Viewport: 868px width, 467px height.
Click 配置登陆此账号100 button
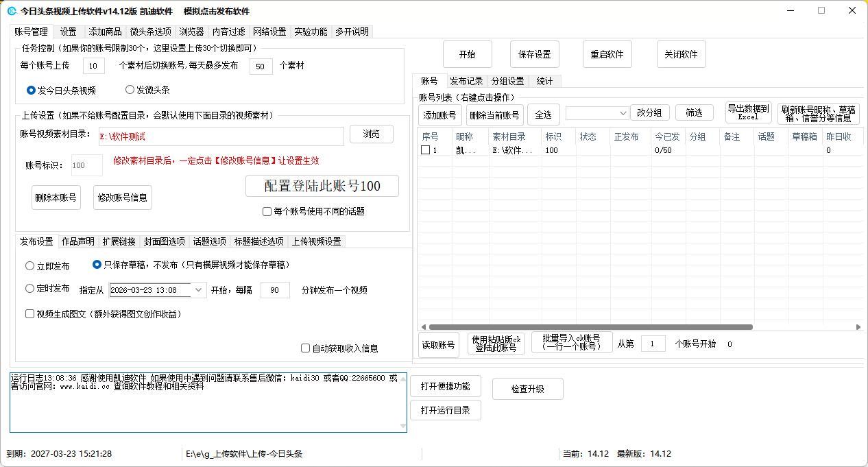[x=322, y=186]
